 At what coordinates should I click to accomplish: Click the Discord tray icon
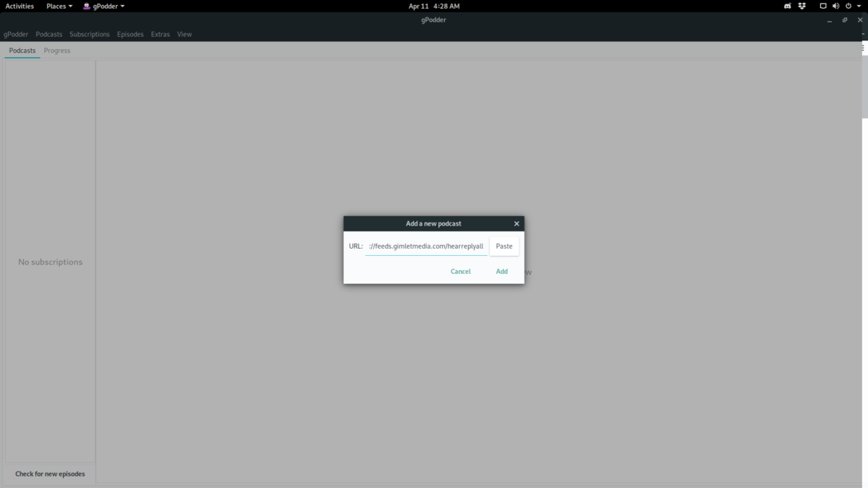[788, 6]
